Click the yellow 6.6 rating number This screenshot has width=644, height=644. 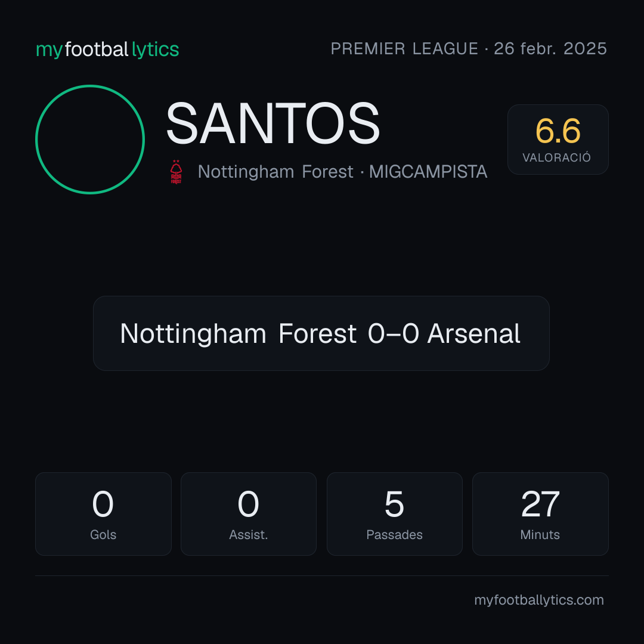[558, 131]
